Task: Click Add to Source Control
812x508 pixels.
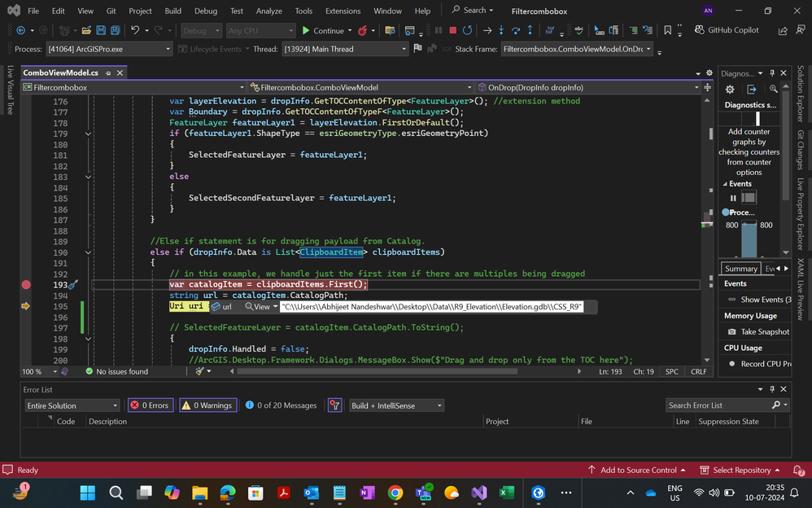Action: pyautogui.click(x=638, y=470)
